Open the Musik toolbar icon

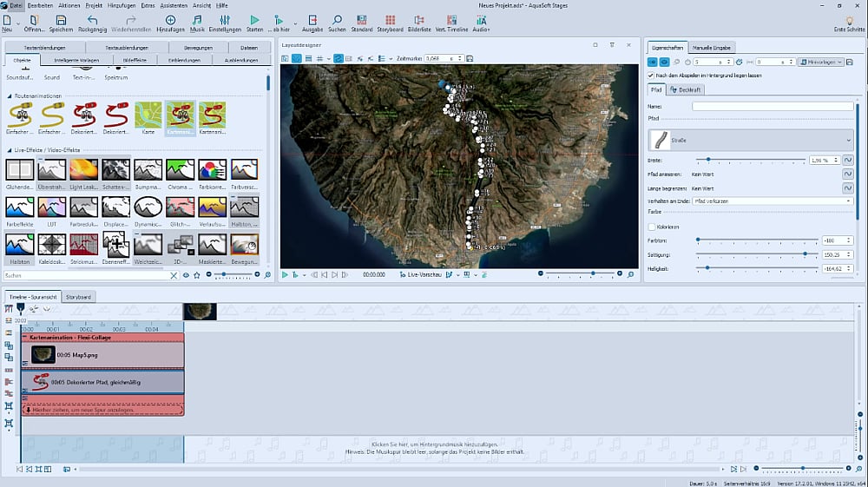click(x=197, y=20)
